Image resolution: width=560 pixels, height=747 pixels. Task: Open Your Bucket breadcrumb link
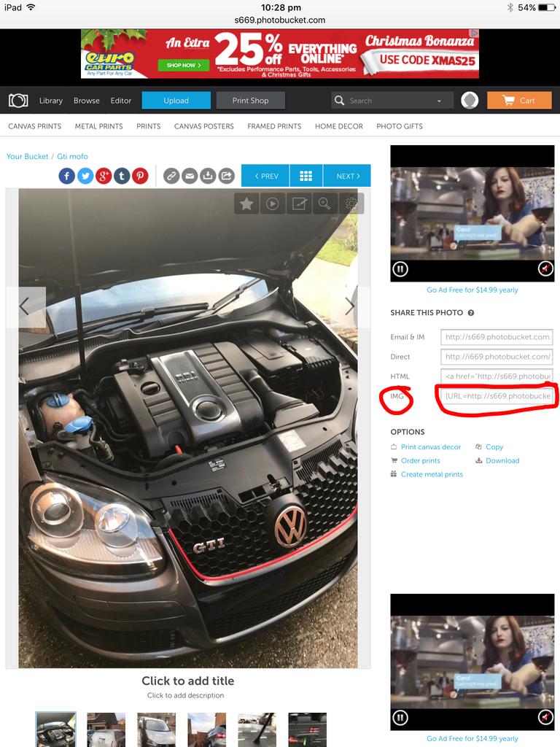[27, 156]
